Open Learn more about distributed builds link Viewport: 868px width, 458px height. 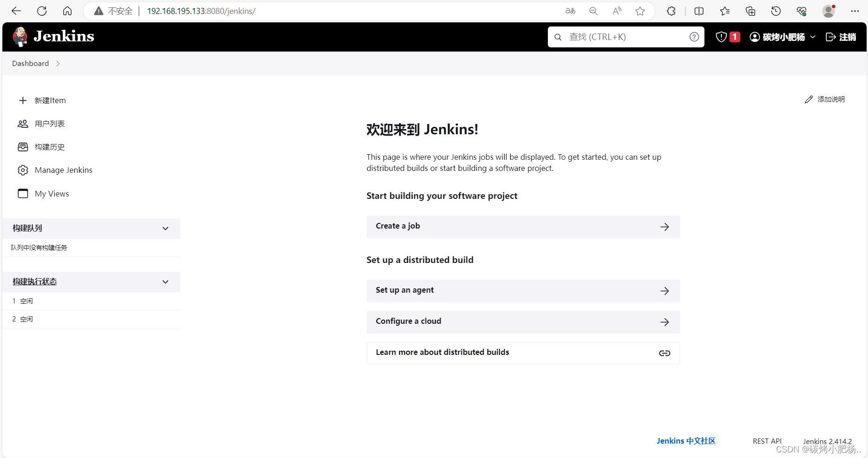click(523, 353)
